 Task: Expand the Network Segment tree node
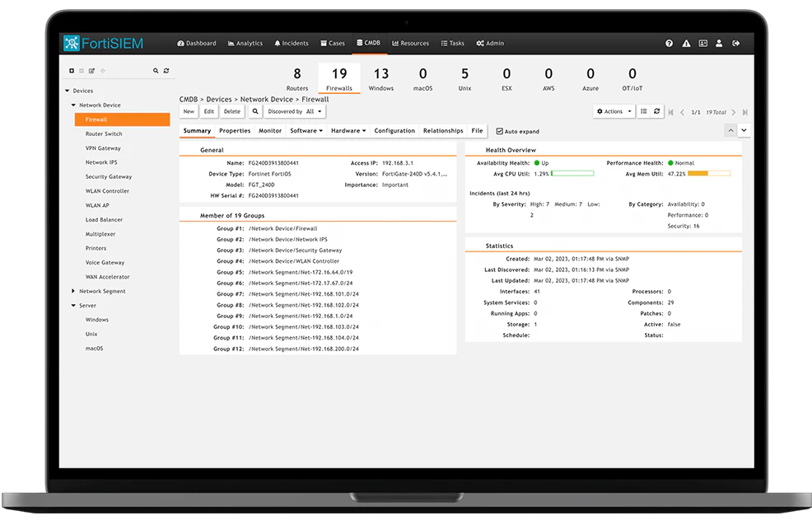pos(73,291)
